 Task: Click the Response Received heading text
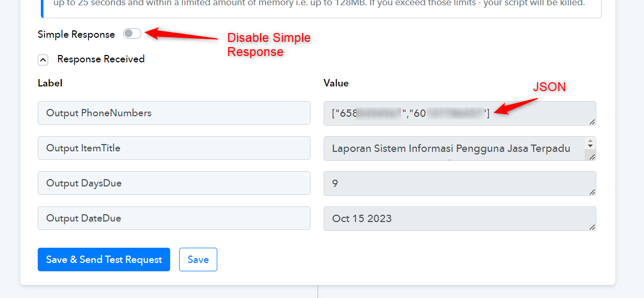coord(101,59)
